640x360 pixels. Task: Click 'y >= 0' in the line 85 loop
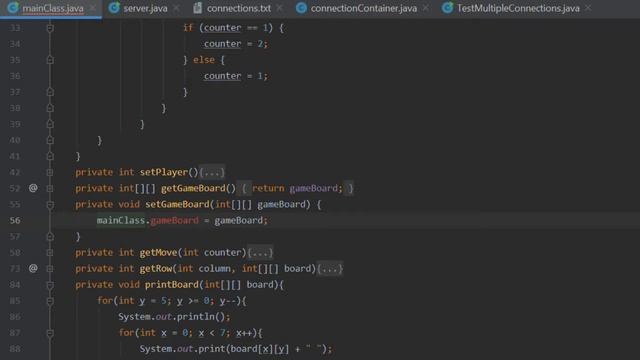[x=193, y=301]
